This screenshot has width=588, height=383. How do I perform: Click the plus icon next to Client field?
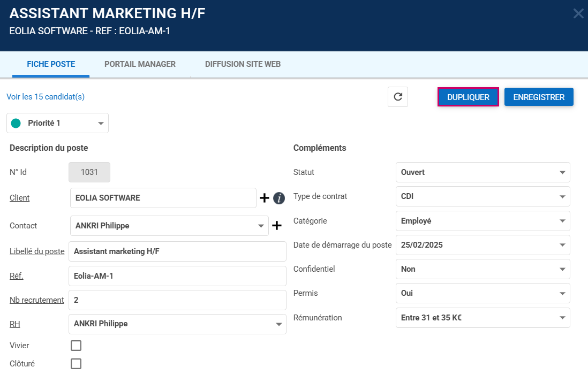pyautogui.click(x=265, y=198)
